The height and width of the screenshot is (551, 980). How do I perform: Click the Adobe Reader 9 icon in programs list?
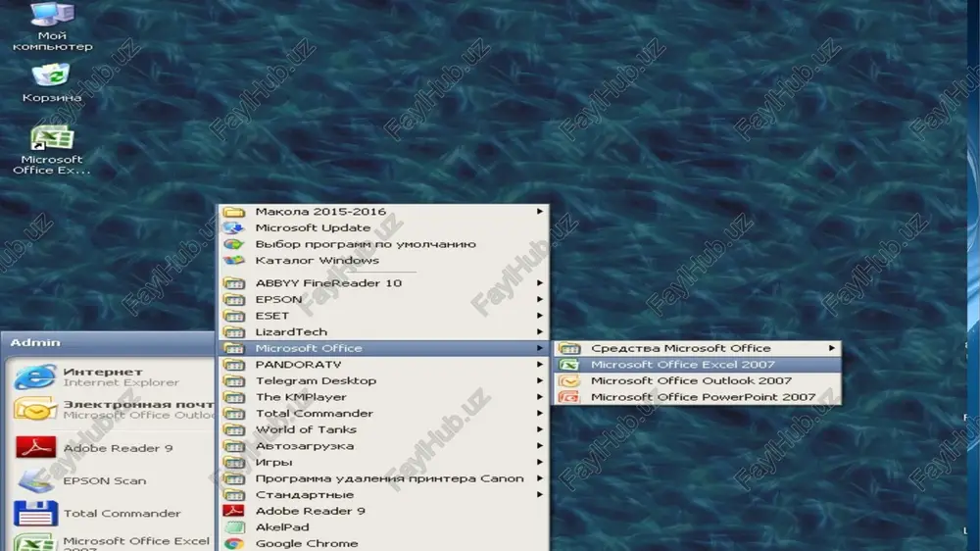pyautogui.click(x=234, y=511)
